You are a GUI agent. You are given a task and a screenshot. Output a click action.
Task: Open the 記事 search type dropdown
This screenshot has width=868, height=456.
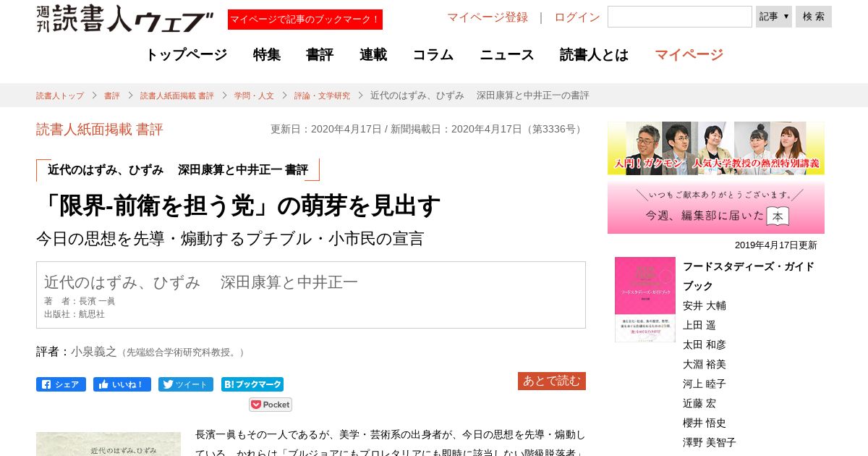tap(774, 17)
